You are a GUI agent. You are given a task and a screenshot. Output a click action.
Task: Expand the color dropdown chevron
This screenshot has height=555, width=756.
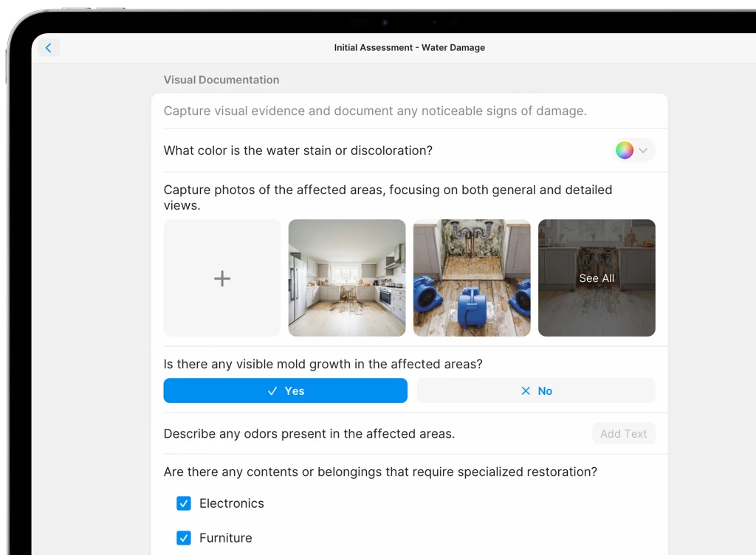click(x=643, y=151)
